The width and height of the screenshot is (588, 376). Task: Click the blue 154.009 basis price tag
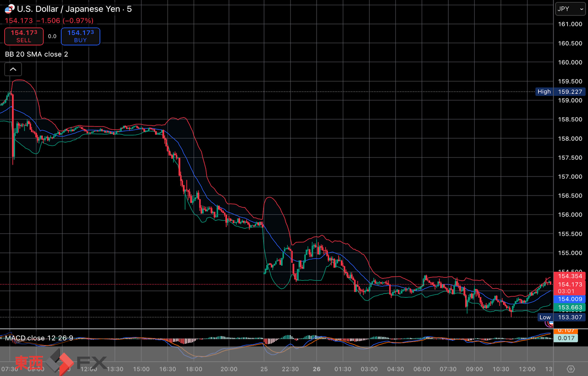[569, 299]
